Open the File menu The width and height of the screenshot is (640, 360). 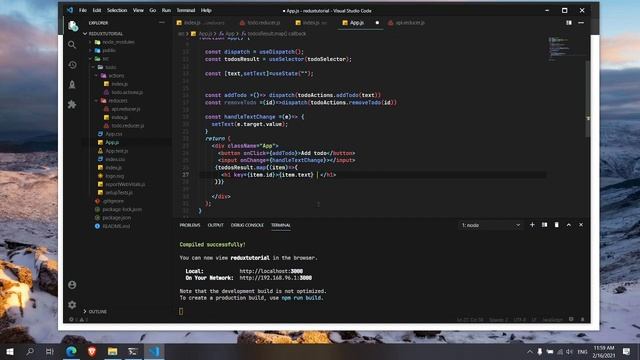83,10
